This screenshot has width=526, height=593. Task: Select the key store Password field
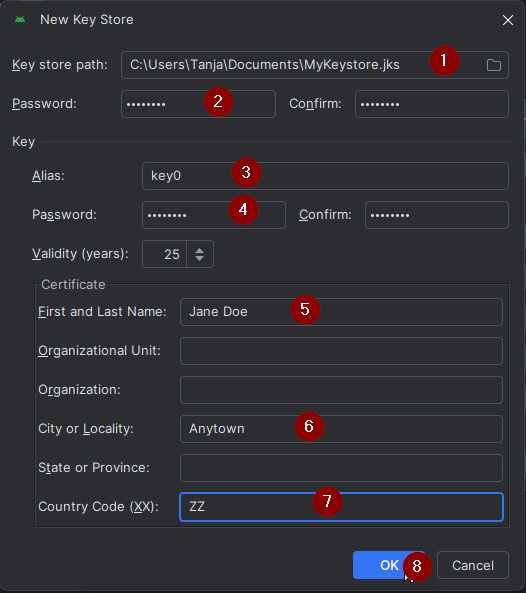pyautogui.click(x=198, y=104)
